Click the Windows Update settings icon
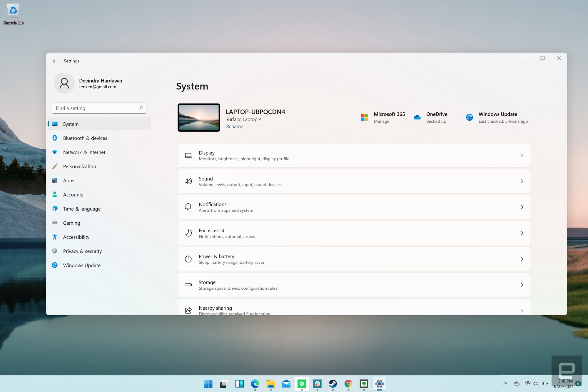This screenshot has height=392, width=588. (470, 117)
